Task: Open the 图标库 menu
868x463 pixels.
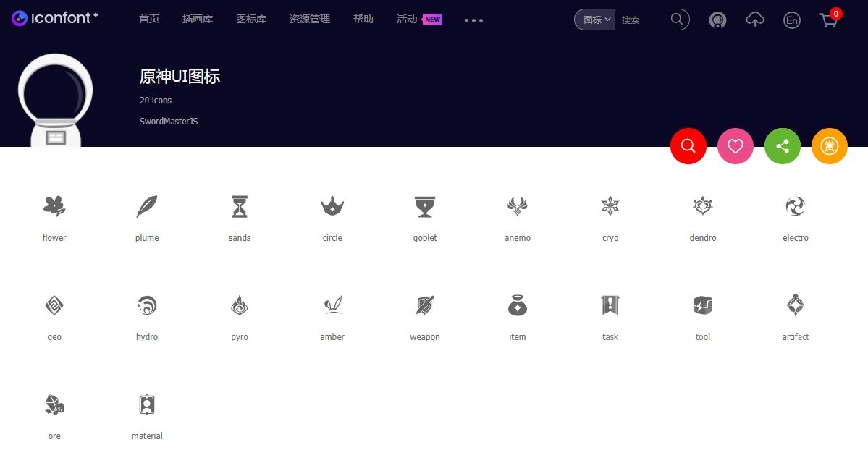Action: [x=251, y=20]
